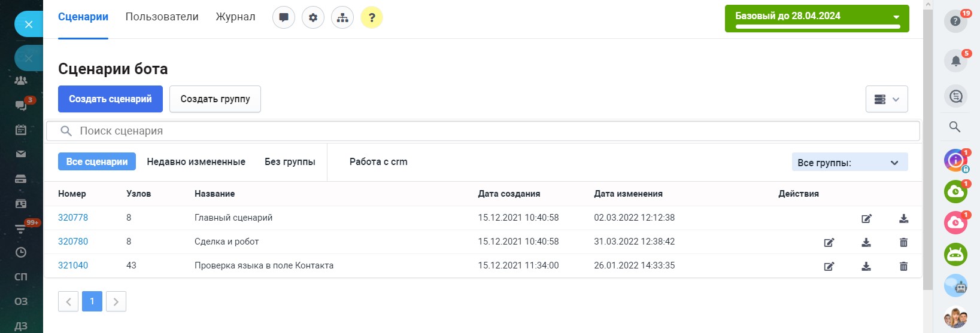The height and width of the screenshot is (333, 980).
Task: Open the chat bubble icon in top navigation
Action: [x=284, y=17]
